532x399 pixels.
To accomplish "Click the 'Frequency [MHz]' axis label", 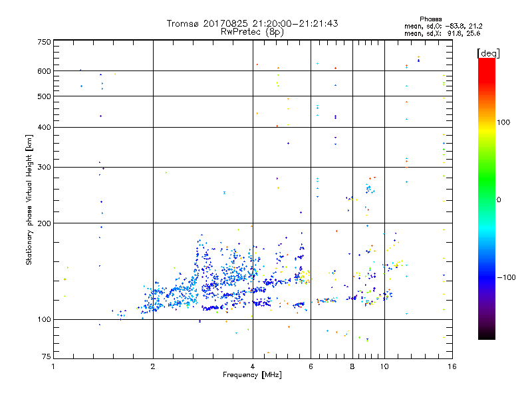I will [x=252, y=375].
